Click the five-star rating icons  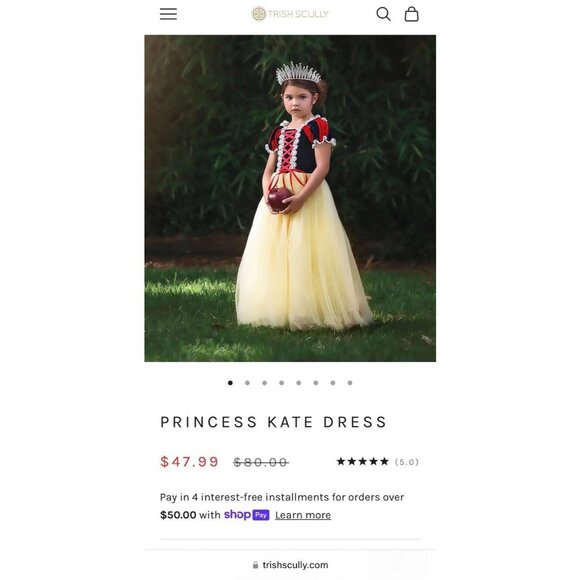[362, 461]
